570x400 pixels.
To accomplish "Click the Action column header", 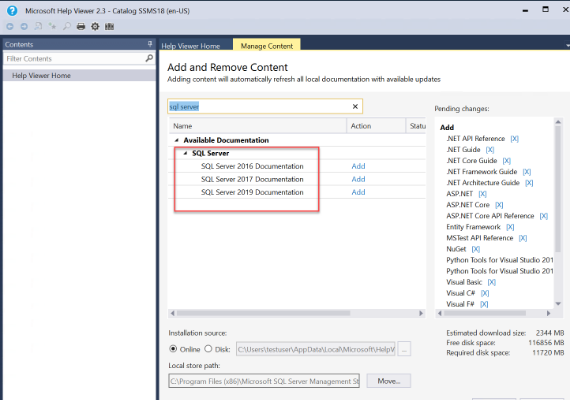I will click(376, 126).
